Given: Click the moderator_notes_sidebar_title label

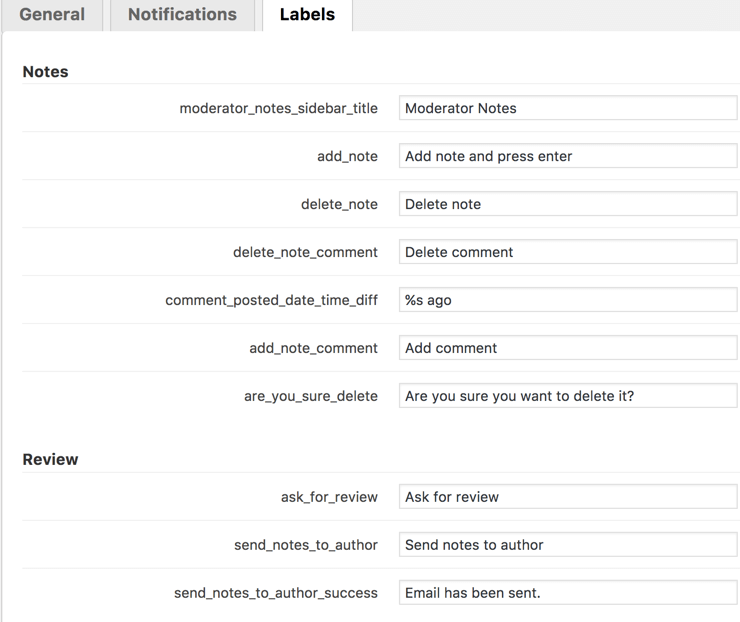Looking at the screenshot, I should point(278,108).
